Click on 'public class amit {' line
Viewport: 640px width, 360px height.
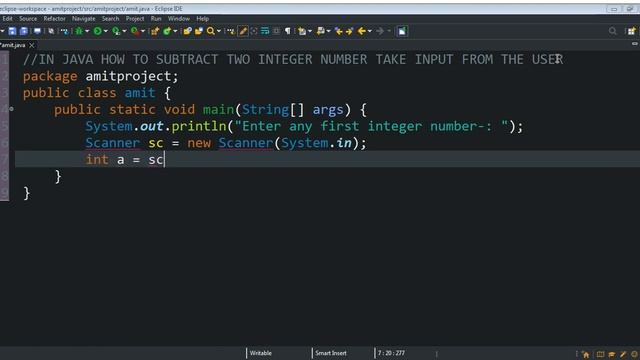click(x=97, y=93)
